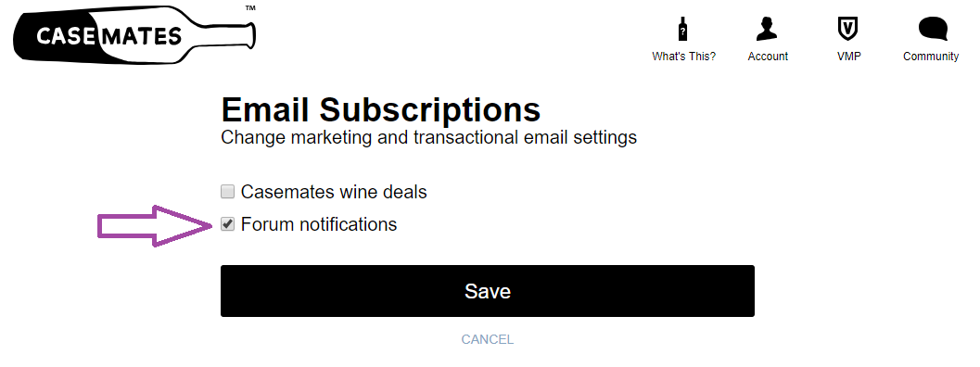The height and width of the screenshot is (367, 980).
Task: Click the white MATES text in the logo
Action: click(141, 36)
